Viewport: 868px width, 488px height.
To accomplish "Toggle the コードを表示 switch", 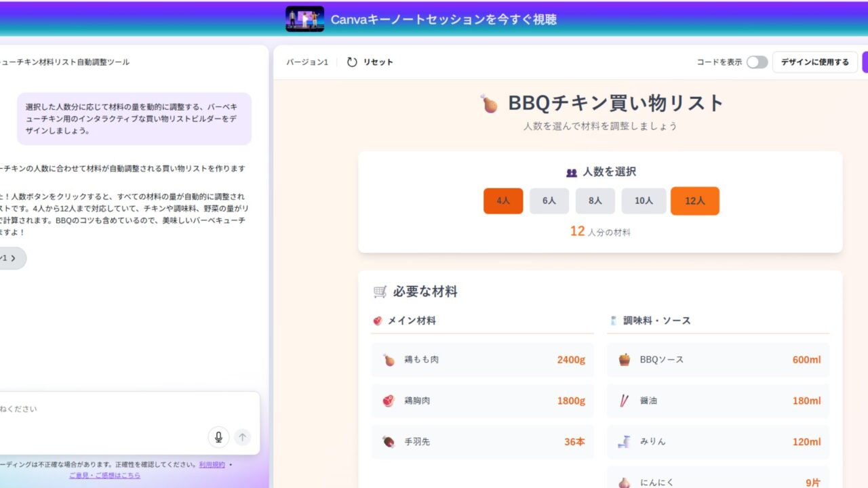I will (x=757, y=62).
